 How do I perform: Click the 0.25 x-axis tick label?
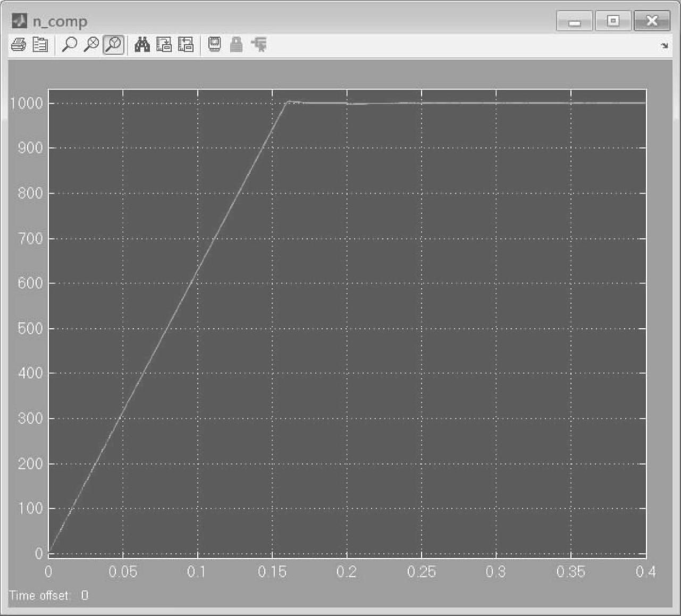[x=422, y=572]
